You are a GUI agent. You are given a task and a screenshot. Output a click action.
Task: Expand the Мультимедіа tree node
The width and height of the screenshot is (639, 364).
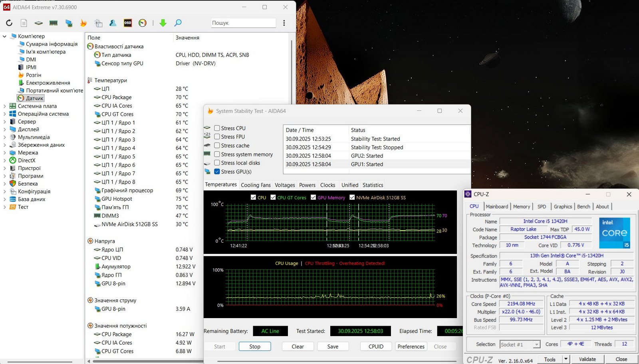(5, 137)
